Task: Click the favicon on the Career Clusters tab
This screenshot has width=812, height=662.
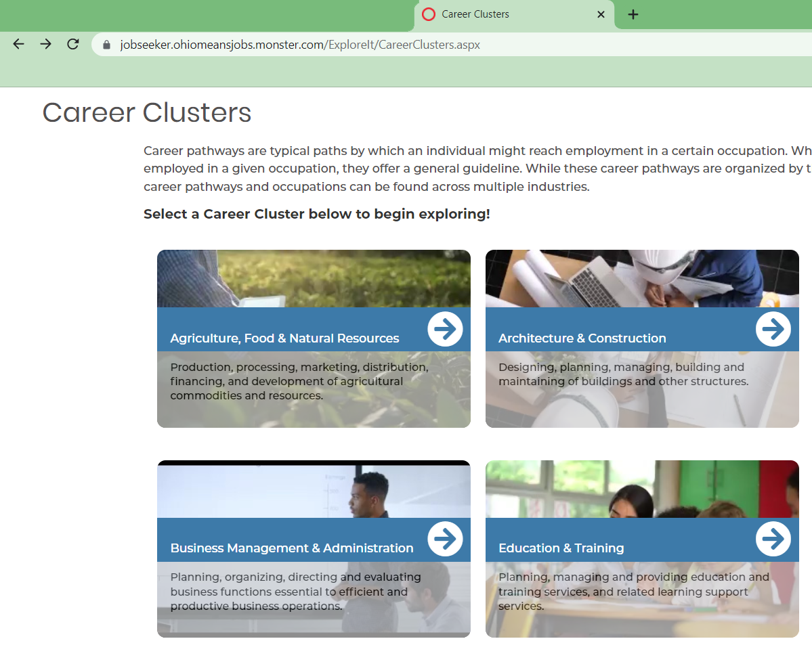Action: (x=428, y=14)
